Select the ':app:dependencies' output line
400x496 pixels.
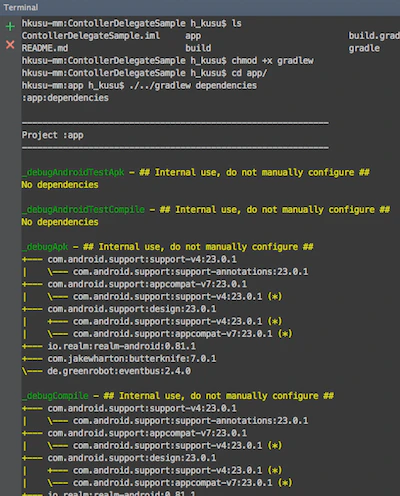click(x=65, y=98)
